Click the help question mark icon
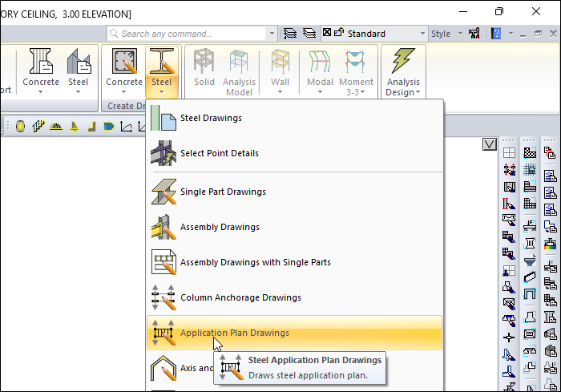The height and width of the screenshot is (392, 561). click(496, 34)
